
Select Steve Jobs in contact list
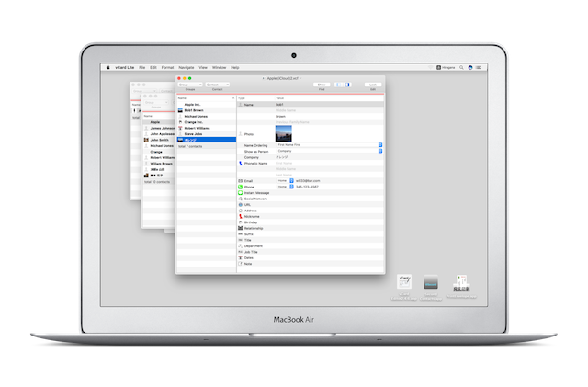click(x=206, y=134)
